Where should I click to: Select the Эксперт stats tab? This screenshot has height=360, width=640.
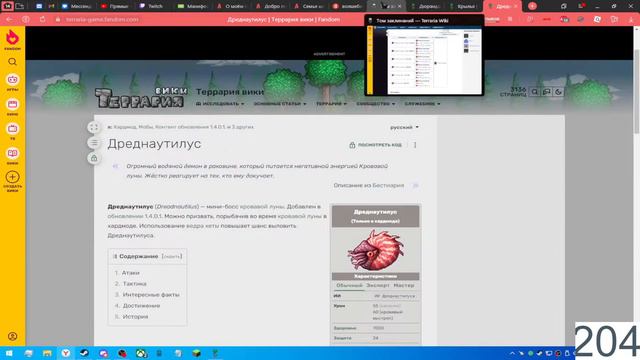(x=378, y=285)
